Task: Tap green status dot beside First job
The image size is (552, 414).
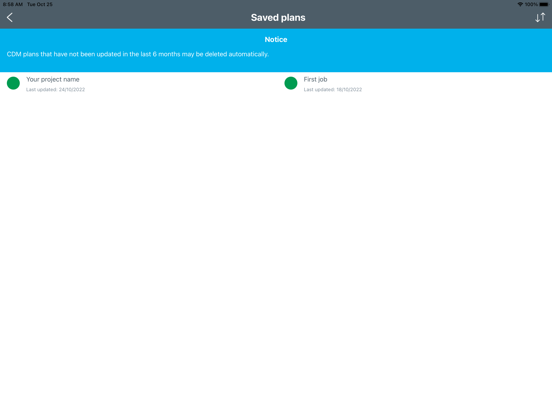Action: pos(291,83)
